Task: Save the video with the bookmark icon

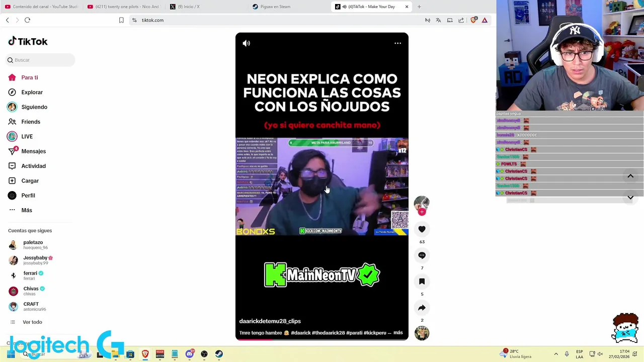Action: [x=422, y=282]
